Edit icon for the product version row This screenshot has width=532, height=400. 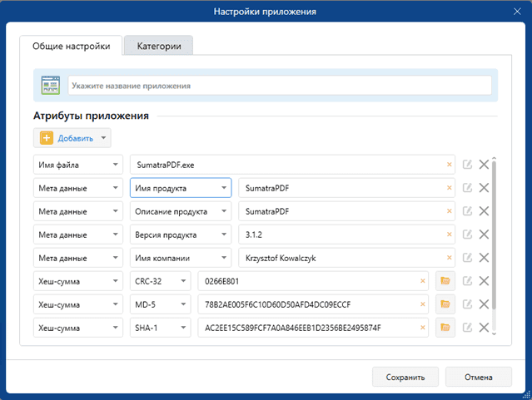pos(468,235)
